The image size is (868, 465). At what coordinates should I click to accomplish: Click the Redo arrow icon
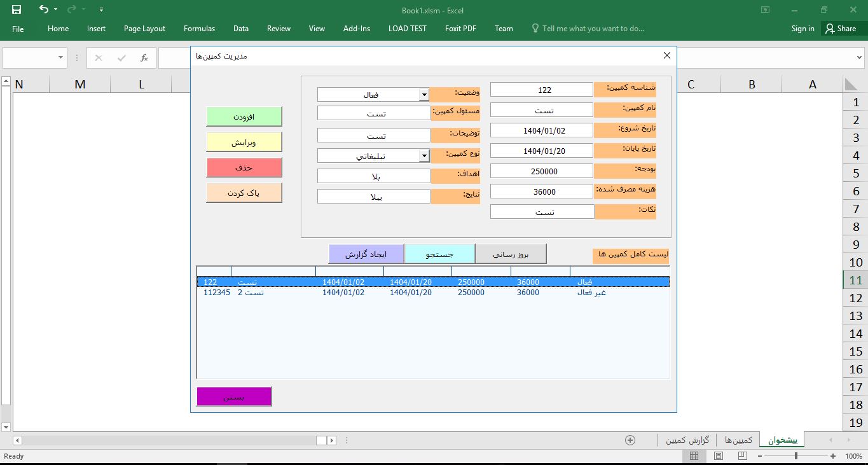click(71, 10)
